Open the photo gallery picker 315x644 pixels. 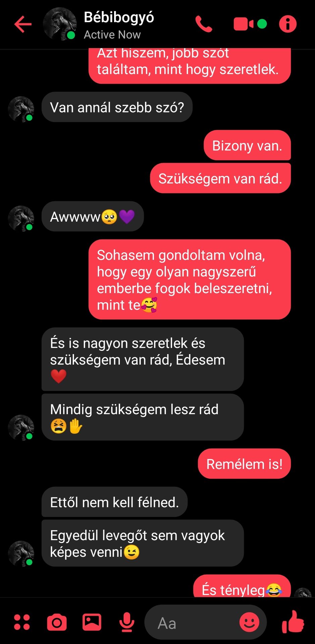click(x=92, y=622)
